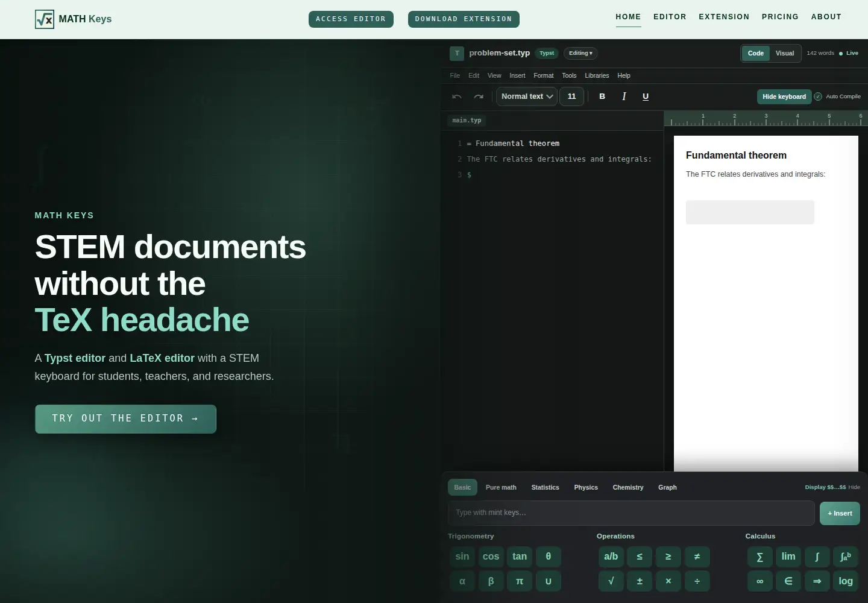Insert the summation symbol key
This screenshot has height=603, width=868.
click(x=760, y=557)
